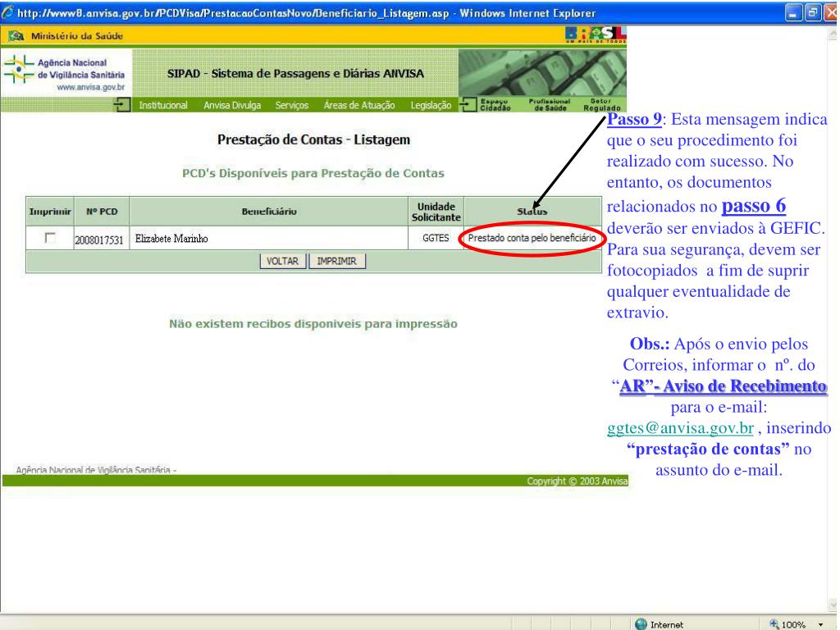Open the Áreas de Atuação menu
Screen dimensions: 840x630
click(x=359, y=106)
